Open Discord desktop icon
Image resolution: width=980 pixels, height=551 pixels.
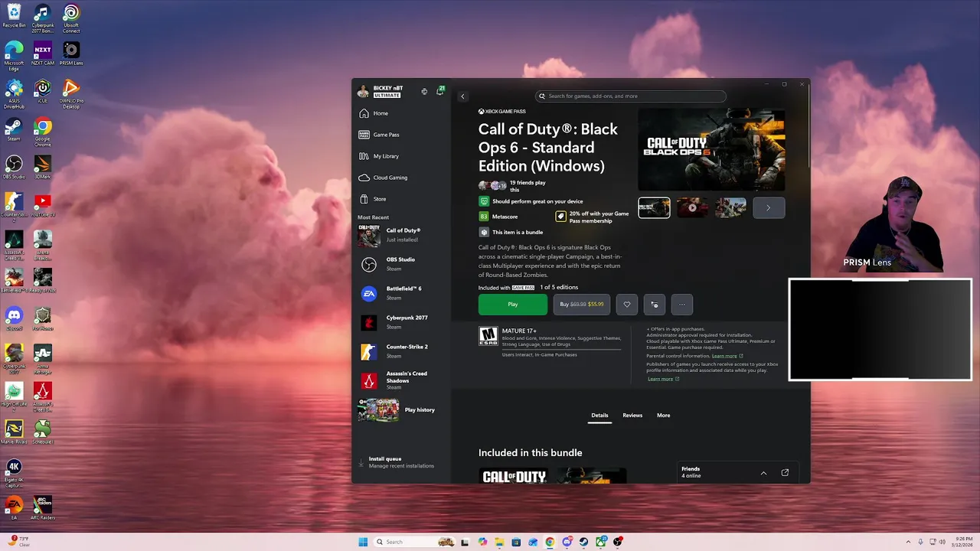(14, 318)
